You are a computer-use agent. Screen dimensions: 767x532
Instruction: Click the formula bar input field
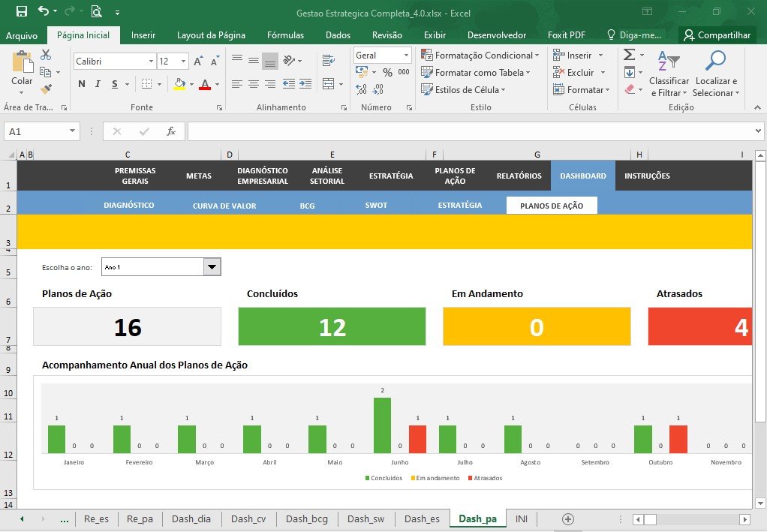tap(470, 131)
